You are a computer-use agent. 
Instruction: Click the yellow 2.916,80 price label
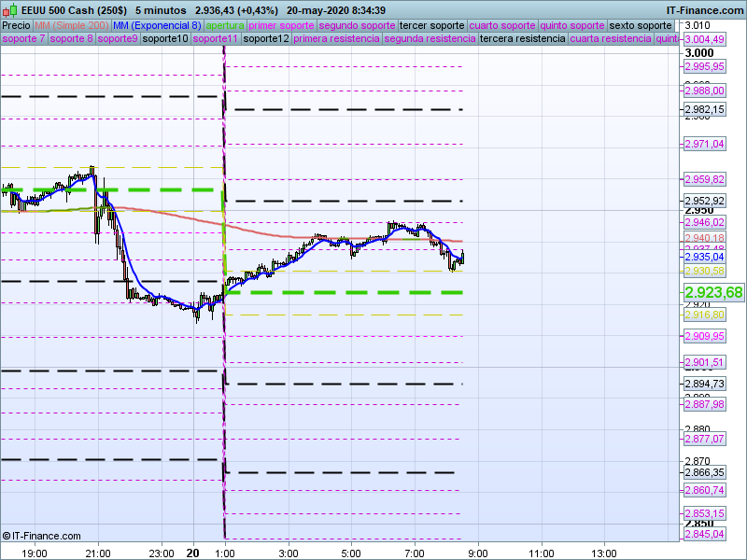704,315
